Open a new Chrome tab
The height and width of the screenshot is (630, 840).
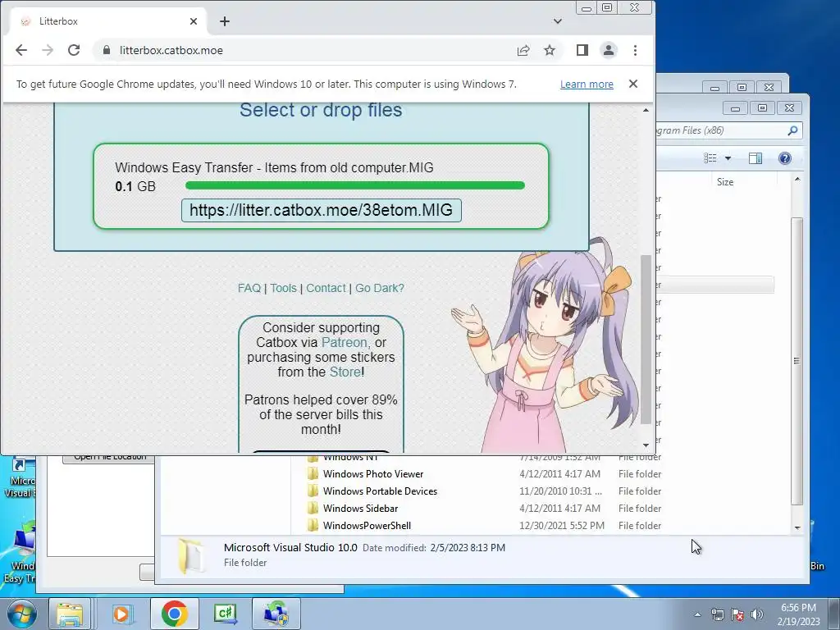(225, 21)
